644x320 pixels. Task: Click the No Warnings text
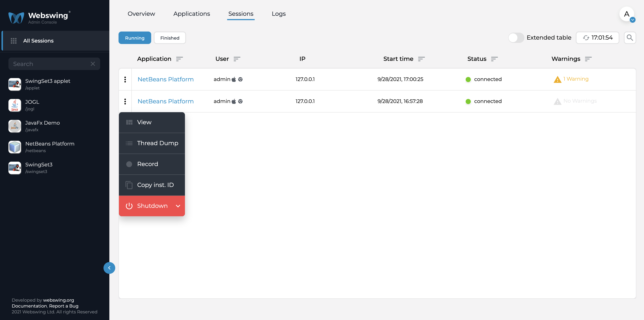point(580,101)
